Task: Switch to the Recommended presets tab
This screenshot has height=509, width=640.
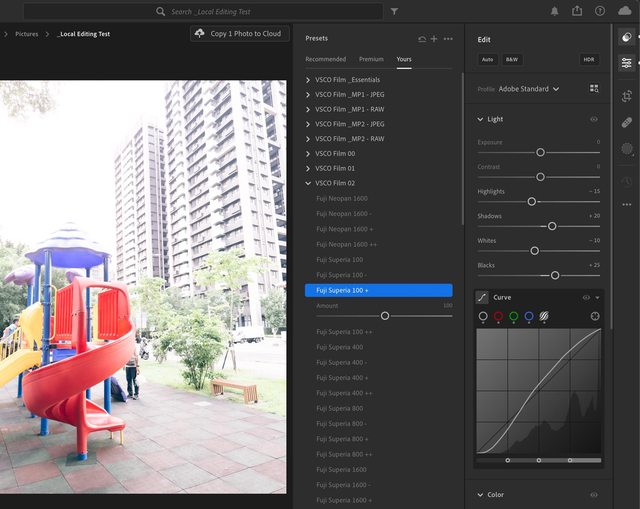Action: (326, 59)
